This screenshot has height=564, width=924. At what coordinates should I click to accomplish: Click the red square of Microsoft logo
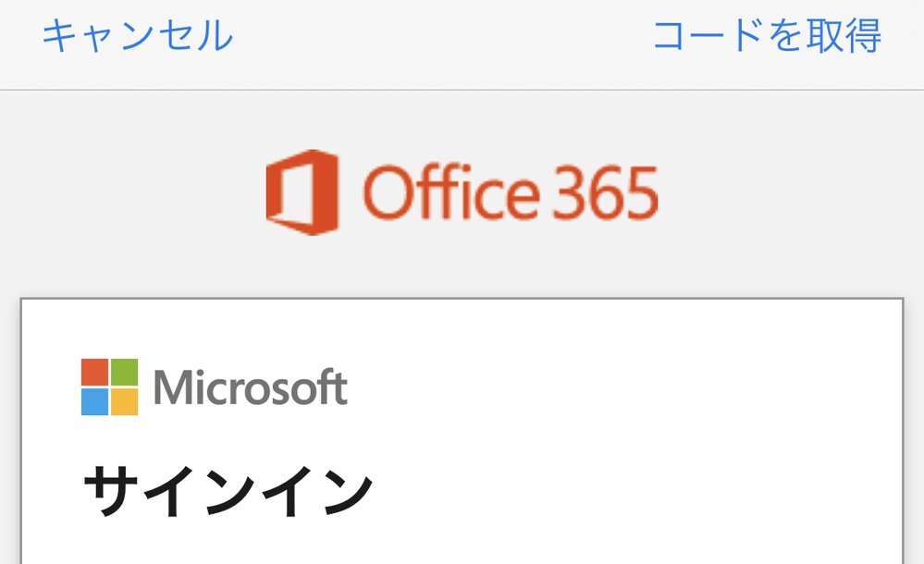coord(94,372)
